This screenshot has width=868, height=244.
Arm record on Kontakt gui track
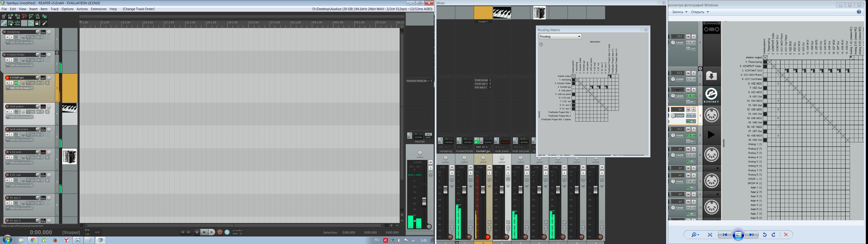click(7, 77)
